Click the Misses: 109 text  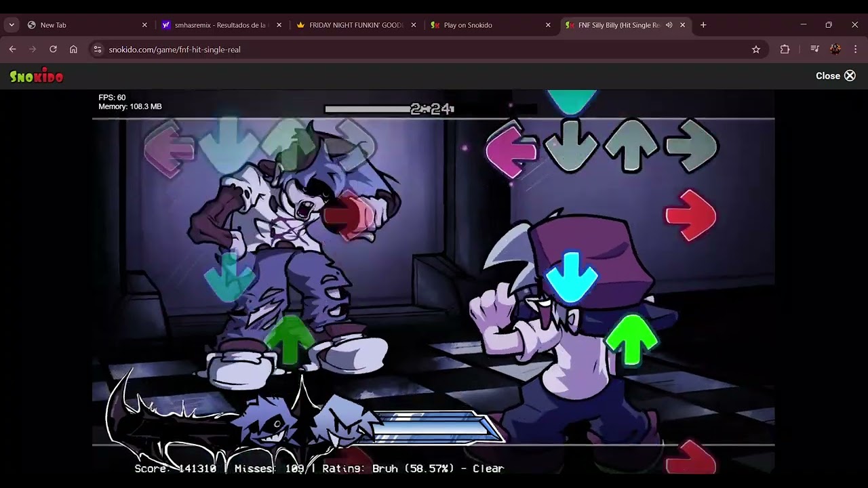269,468
